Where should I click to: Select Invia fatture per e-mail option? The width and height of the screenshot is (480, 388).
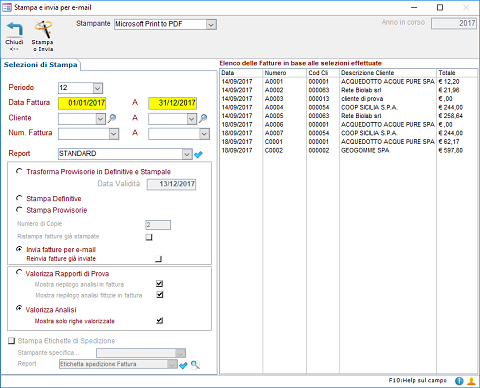(19, 249)
